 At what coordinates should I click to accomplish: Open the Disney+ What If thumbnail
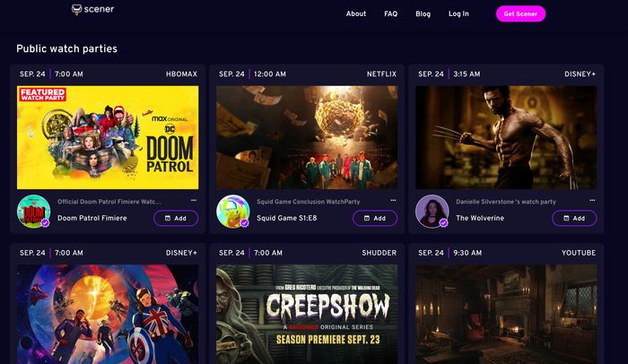pyautogui.click(x=108, y=315)
